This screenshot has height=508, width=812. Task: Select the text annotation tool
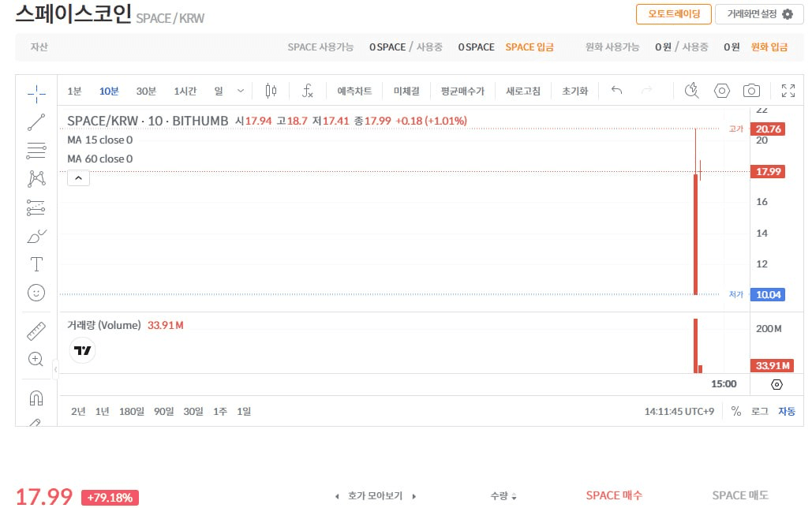[36, 264]
